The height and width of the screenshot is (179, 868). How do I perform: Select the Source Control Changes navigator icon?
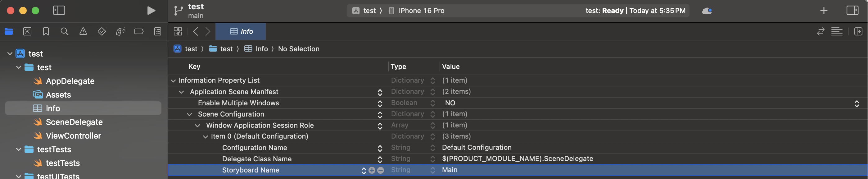click(27, 31)
